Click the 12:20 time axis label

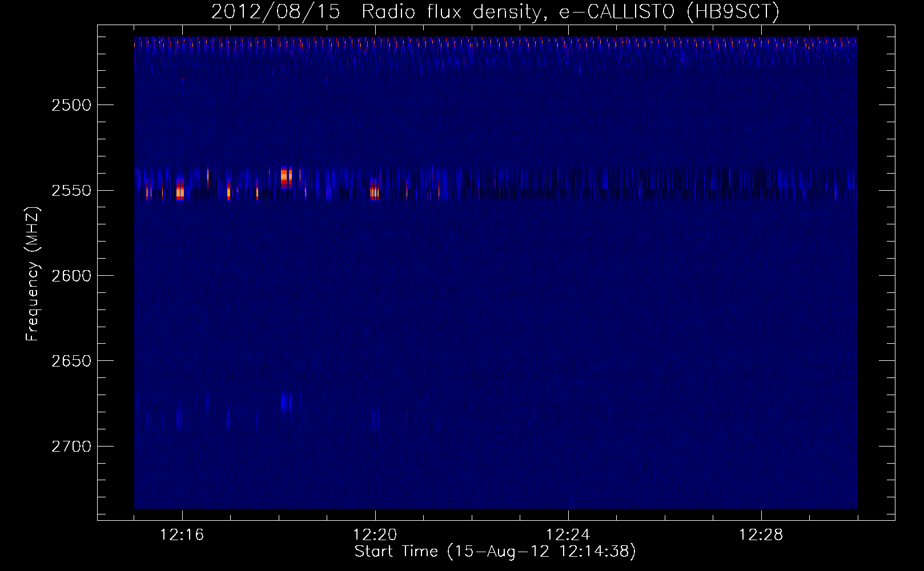(x=375, y=535)
